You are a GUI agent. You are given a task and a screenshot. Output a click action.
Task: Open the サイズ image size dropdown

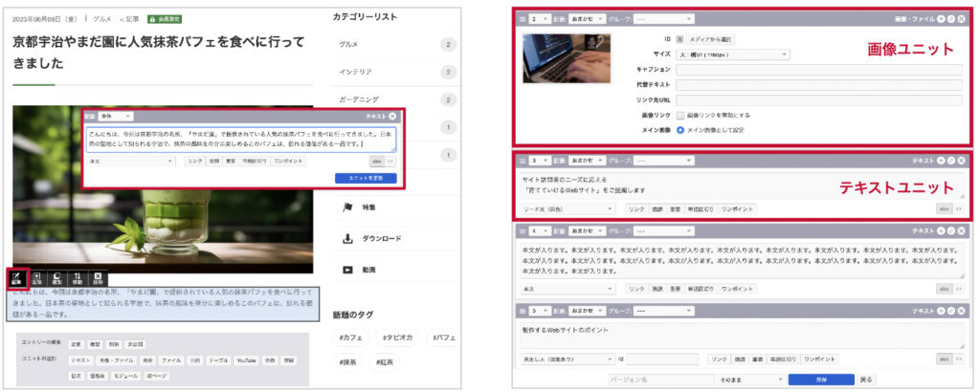[732, 54]
